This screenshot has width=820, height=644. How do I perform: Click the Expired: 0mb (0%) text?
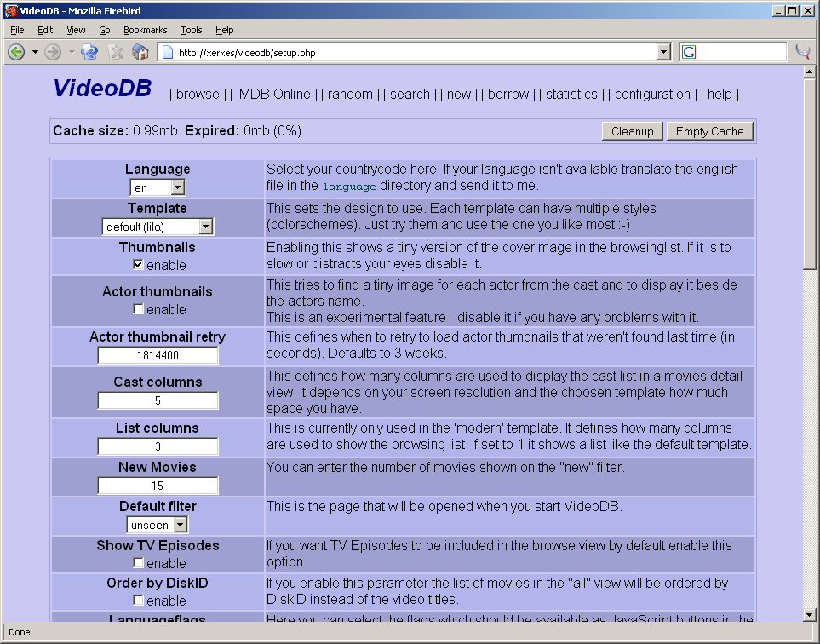[x=244, y=131]
